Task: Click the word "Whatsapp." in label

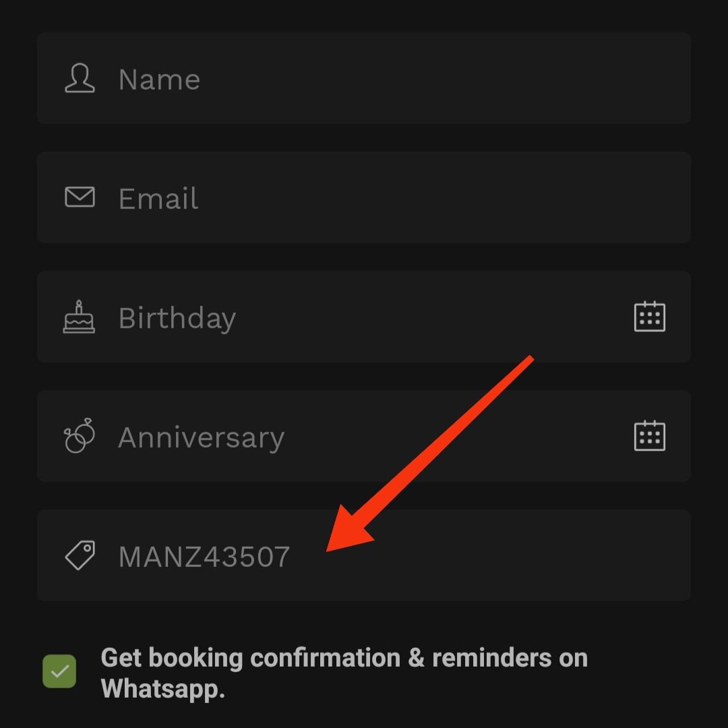Action: [x=162, y=689]
